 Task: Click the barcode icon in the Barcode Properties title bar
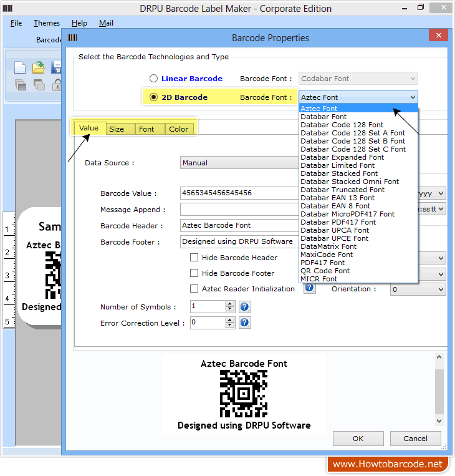coord(72,37)
